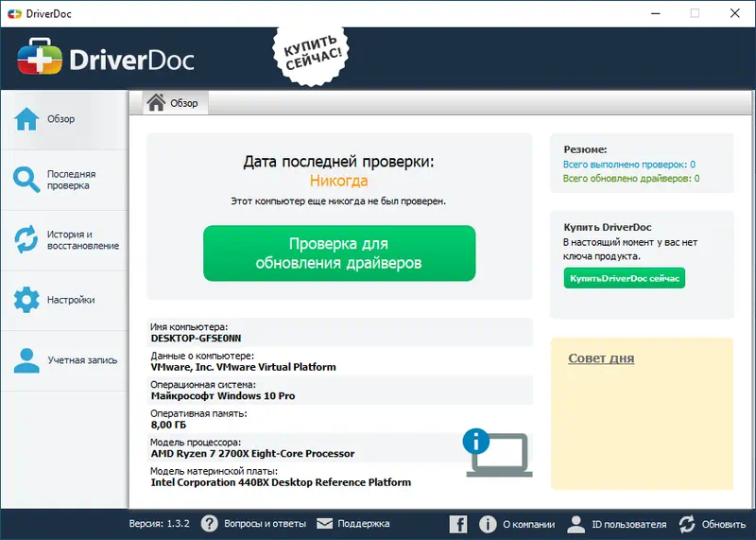Click AMD Ryzen 7 2700X processor text
Image resolution: width=756 pixels, height=540 pixels.
point(252,454)
